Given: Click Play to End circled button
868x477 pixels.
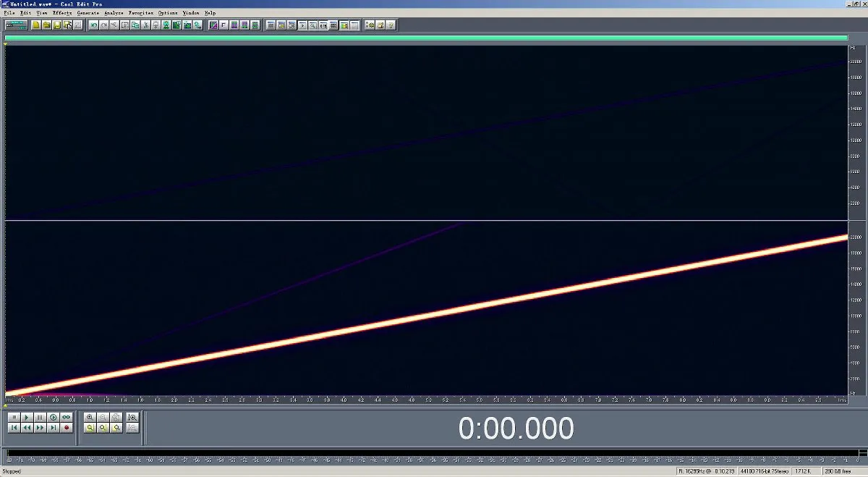Looking at the screenshot, I should tap(53, 418).
